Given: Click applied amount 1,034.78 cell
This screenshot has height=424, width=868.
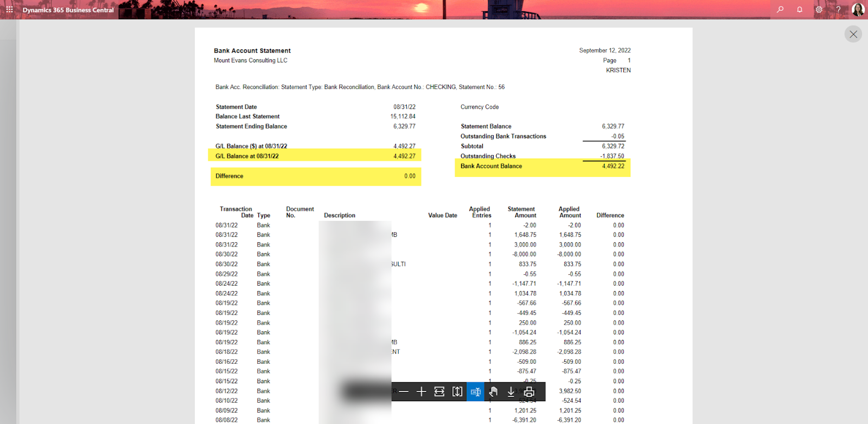Looking at the screenshot, I should [570, 293].
